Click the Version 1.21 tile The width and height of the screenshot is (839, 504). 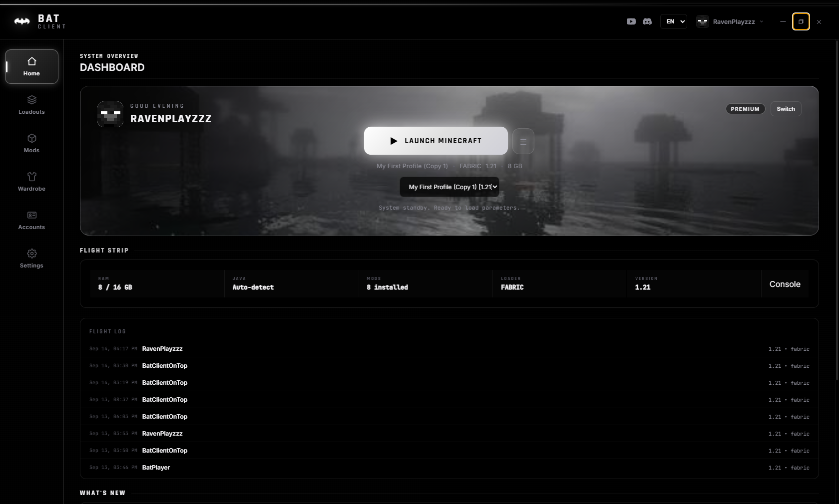point(694,284)
